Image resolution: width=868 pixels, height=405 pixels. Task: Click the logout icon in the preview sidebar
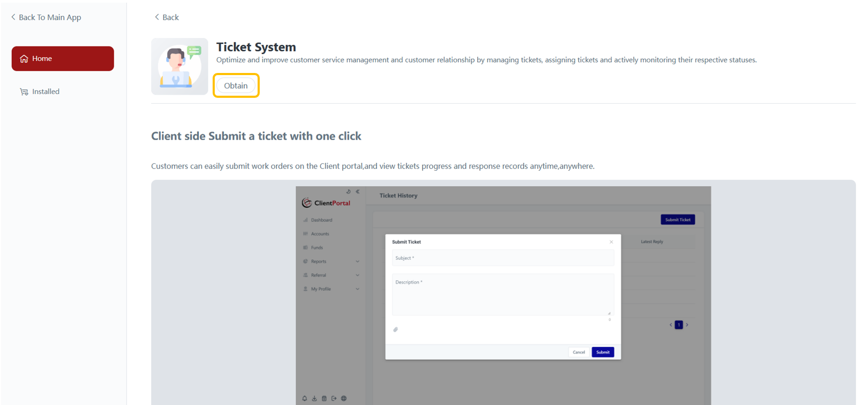[x=334, y=399]
